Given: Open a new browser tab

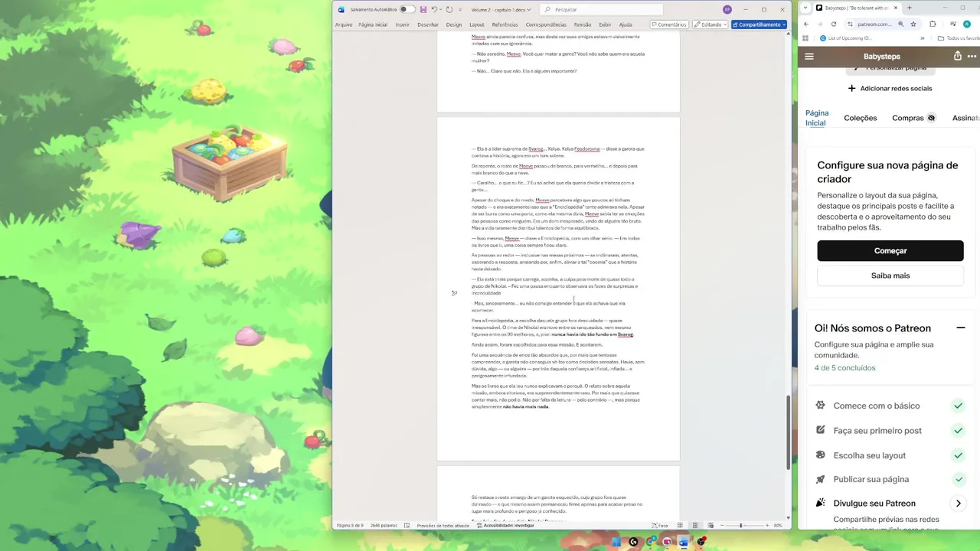Looking at the screenshot, I should (x=910, y=8).
